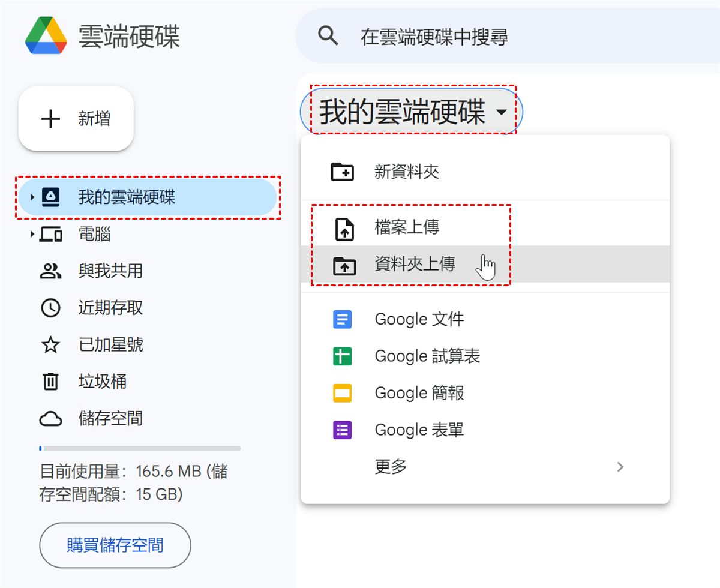Viewport: 720px width, 588px height.
Task: Click the starred items star icon
Action: pyautogui.click(x=51, y=345)
